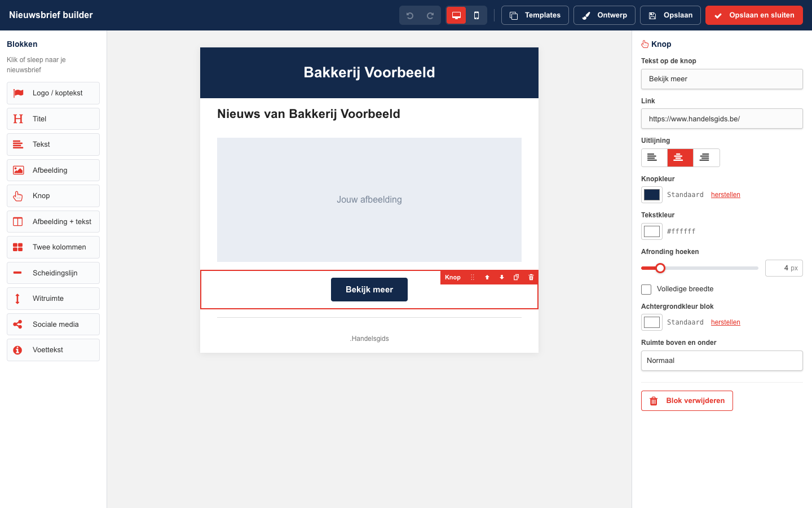The height and width of the screenshot is (508, 812).
Task: Align the button to the right
Action: [706, 157]
